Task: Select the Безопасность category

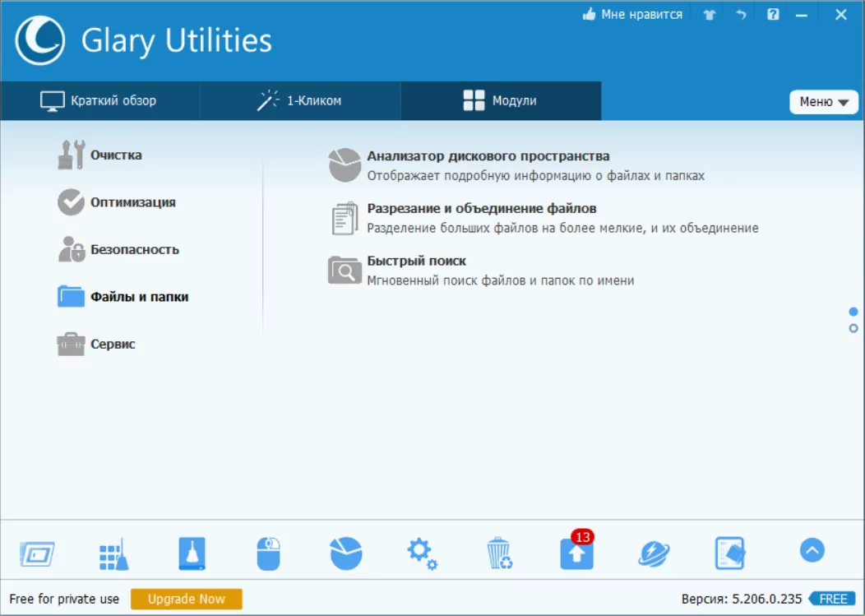Action: click(118, 249)
